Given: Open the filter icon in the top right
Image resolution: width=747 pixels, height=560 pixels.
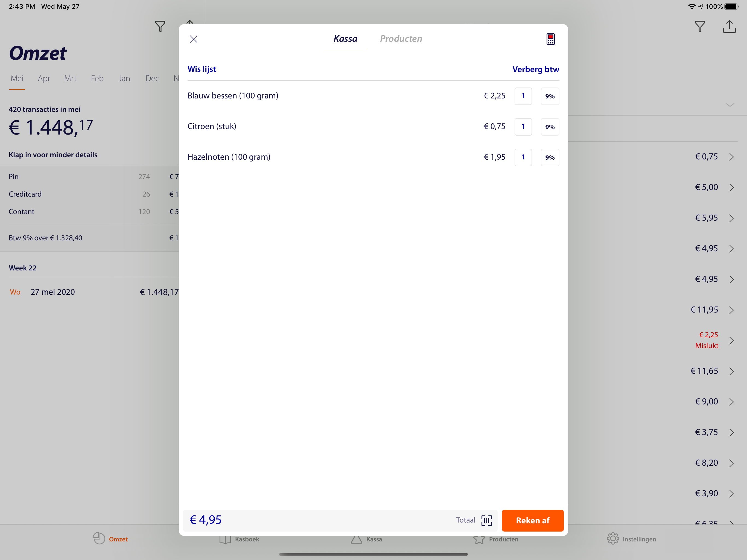Looking at the screenshot, I should [700, 26].
